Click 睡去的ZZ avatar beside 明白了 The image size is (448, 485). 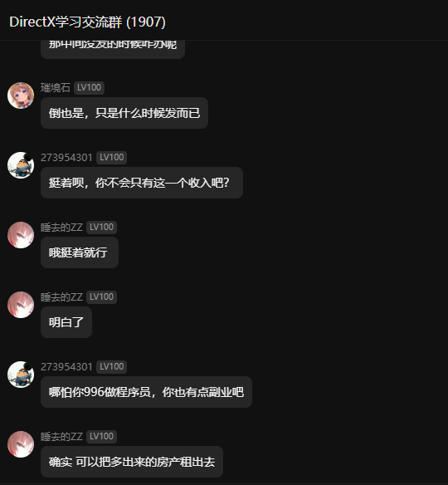(21, 305)
